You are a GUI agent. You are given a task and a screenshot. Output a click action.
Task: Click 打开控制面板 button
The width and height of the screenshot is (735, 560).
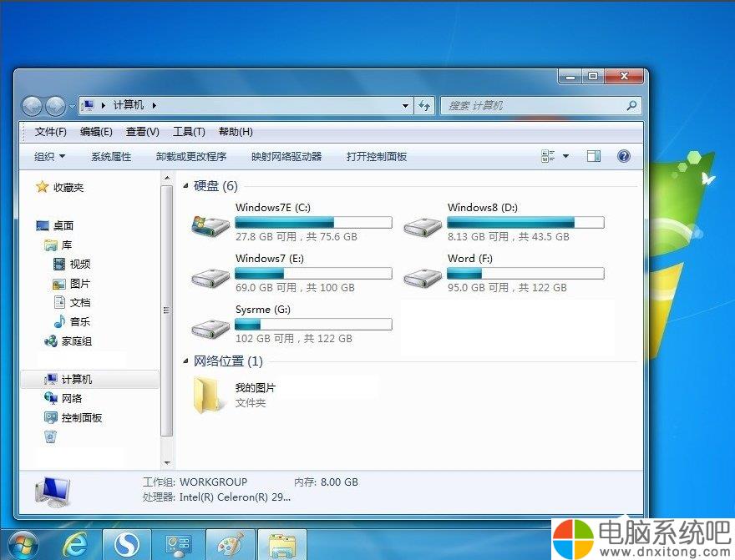(377, 156)
